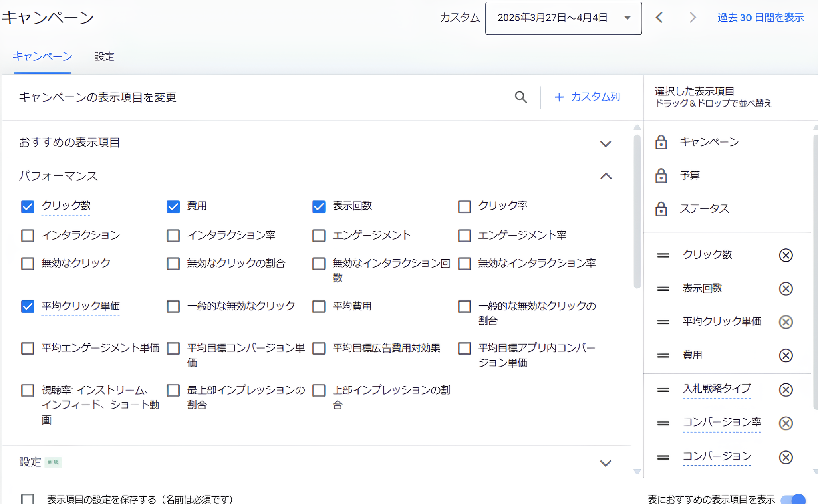Click the カスタム列 button
Screen dimensions: 818x504
[586, 97]
